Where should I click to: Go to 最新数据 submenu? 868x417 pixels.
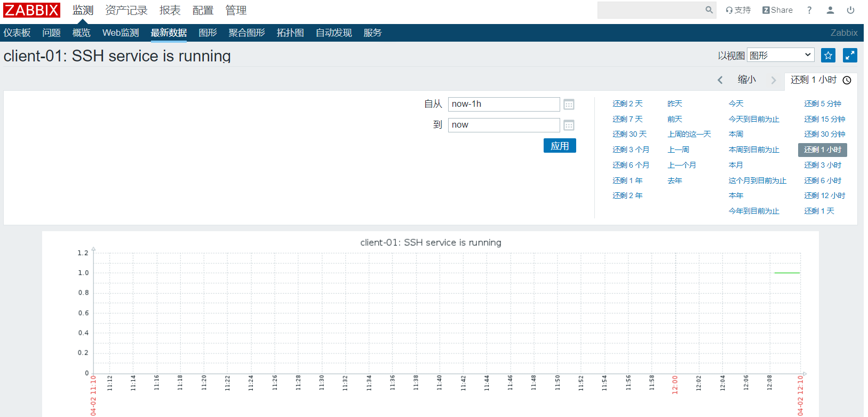[x=169, y=33]
